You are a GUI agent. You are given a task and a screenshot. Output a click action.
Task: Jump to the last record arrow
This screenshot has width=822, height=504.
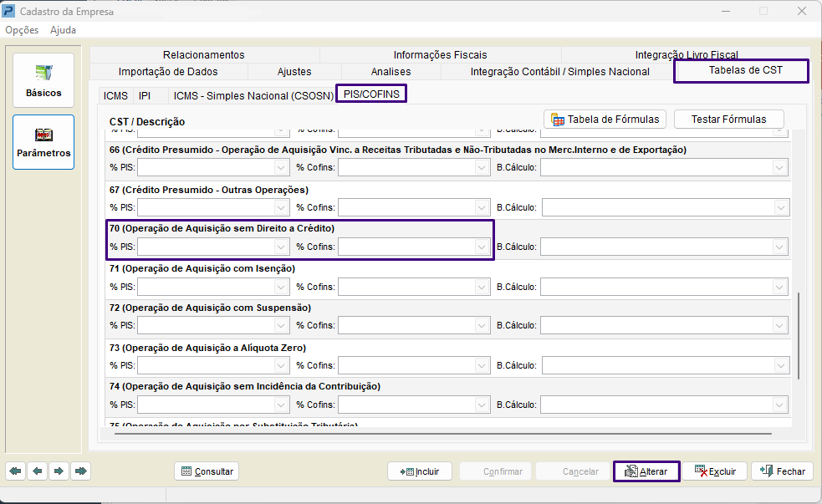pyautogui.click(x=80, y=471)
